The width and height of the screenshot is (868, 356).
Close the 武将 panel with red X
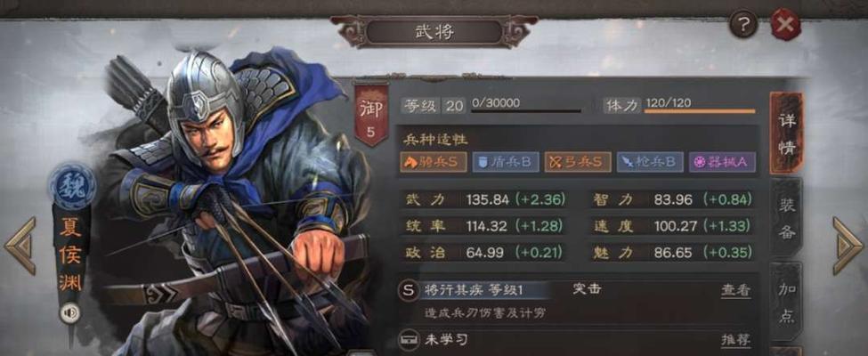click(785, 24)
